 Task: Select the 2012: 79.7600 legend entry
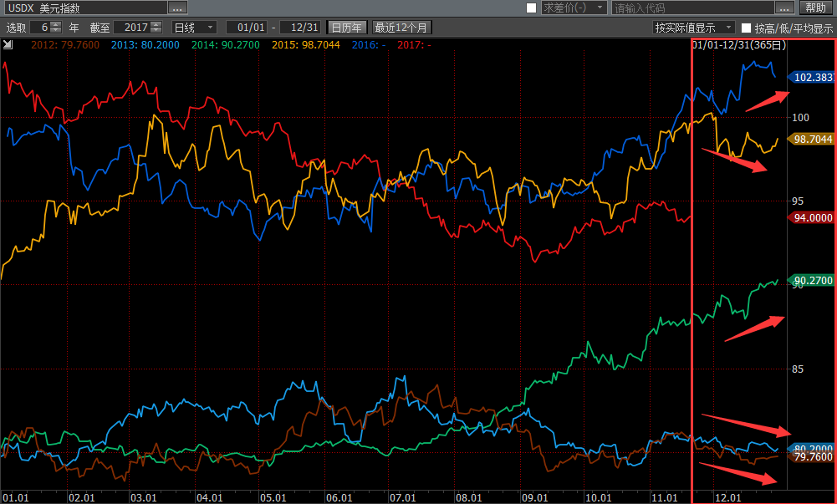coord(65,45)
